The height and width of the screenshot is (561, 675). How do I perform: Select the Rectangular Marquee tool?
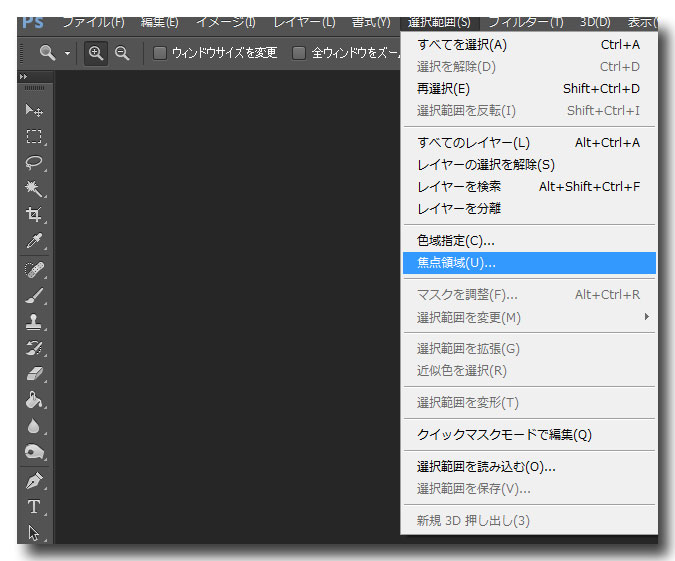click(x=34, y=136)
